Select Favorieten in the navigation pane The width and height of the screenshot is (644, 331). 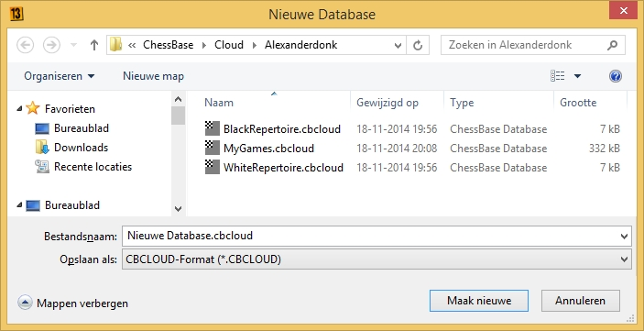(70, 108)
